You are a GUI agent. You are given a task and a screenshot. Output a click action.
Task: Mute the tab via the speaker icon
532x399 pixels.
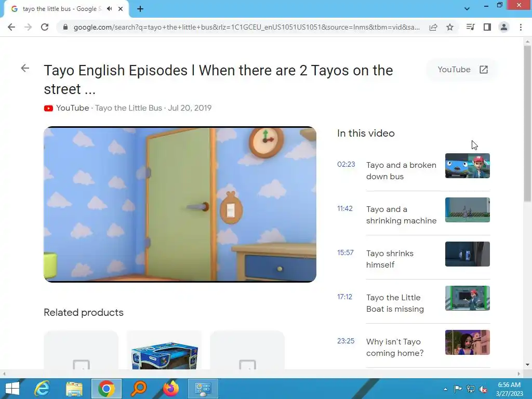click(x=109, y=9)
